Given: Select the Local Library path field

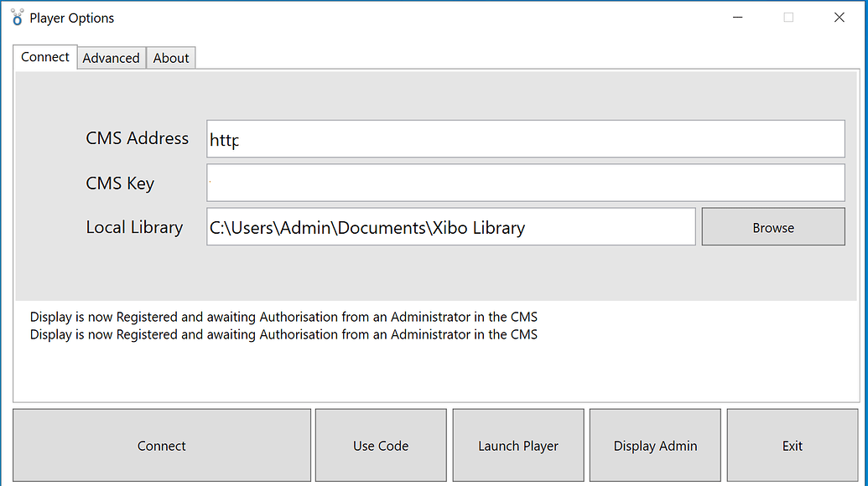Looking at the screenshot, I should (x=450, y=227).
